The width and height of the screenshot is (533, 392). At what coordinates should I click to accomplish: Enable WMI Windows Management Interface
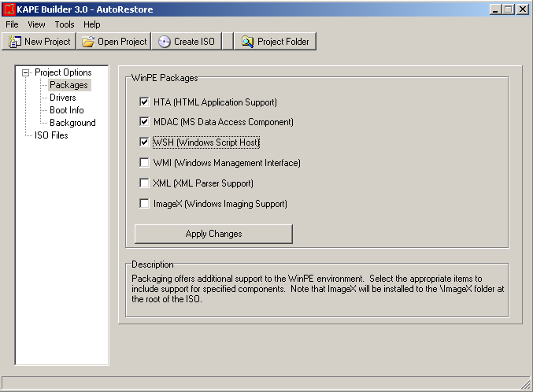click(x=144, y=163)
